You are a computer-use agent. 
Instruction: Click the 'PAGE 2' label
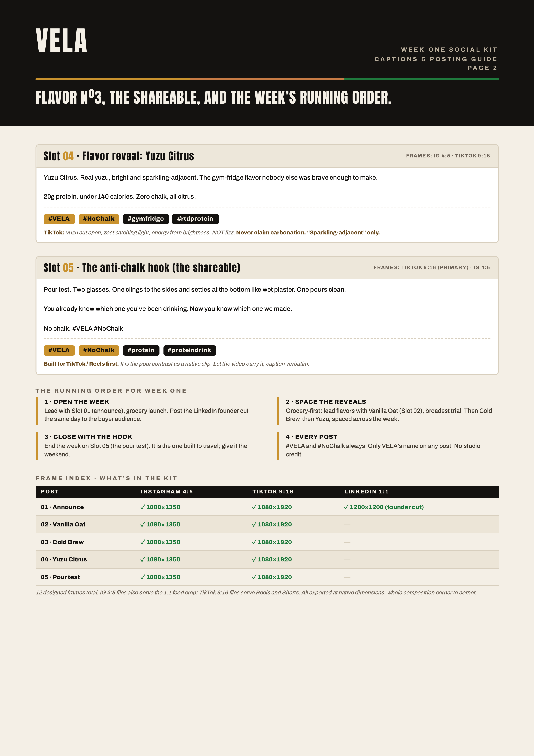tap(482, 68)
